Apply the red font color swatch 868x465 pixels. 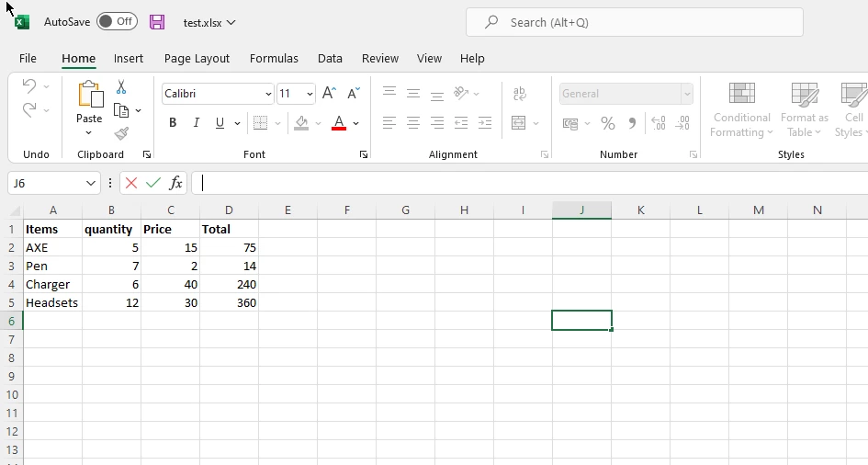coord(339,123)
